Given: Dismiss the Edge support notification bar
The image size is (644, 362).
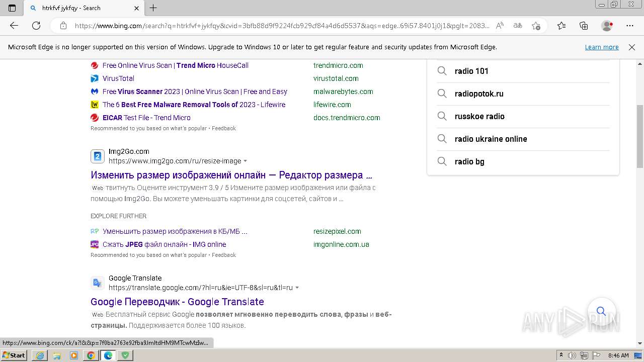Looking at the screenshot, I should [x=632, y=47].
